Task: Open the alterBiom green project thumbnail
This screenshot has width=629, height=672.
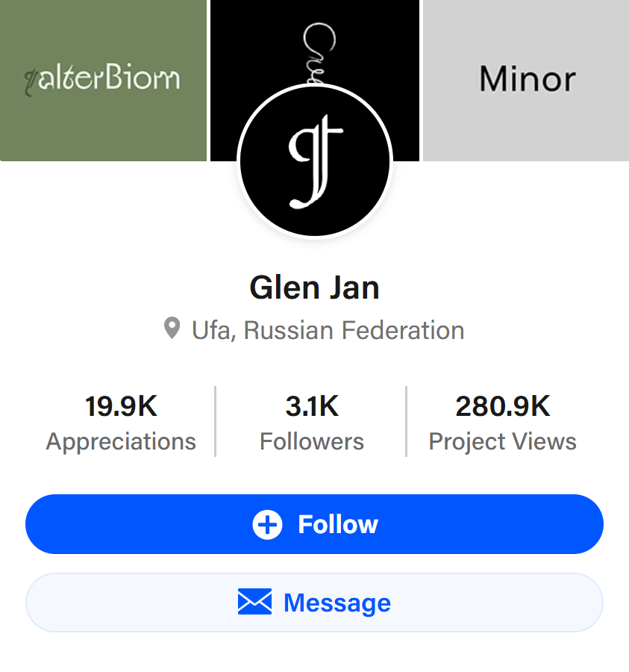Action: tap(103, 81)
